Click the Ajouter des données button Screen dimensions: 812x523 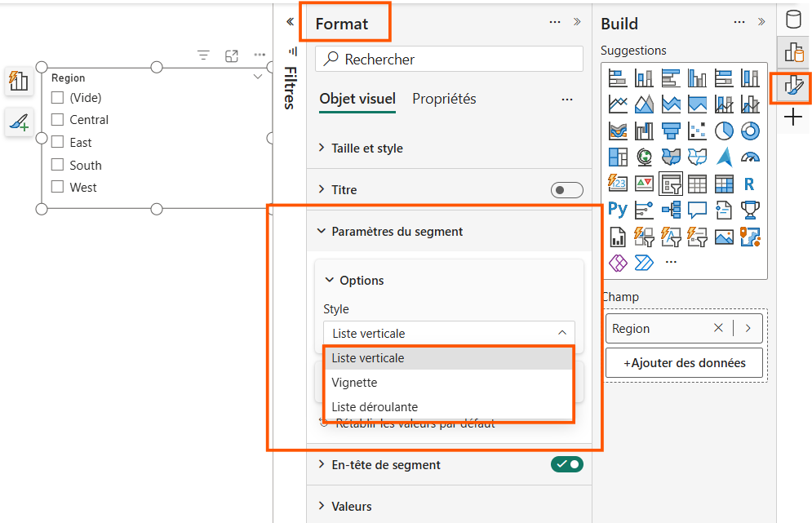click(x=684, y=363)
